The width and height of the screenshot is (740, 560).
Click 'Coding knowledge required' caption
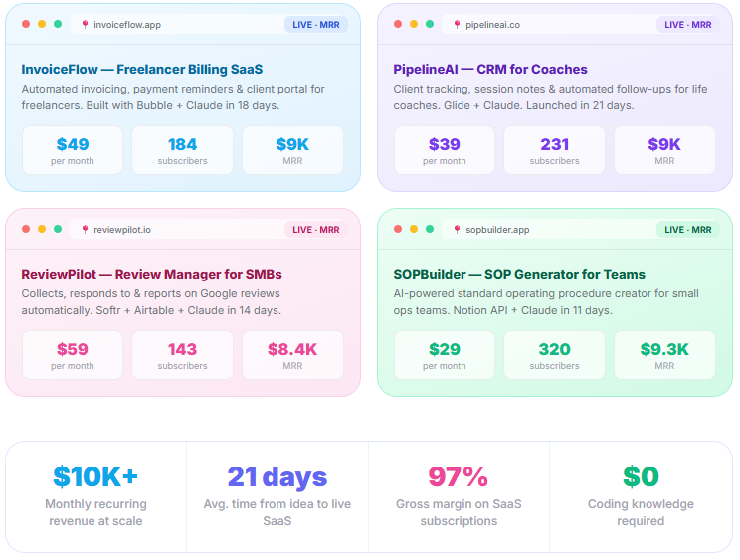pyautogui.click(x=641, y=512)
